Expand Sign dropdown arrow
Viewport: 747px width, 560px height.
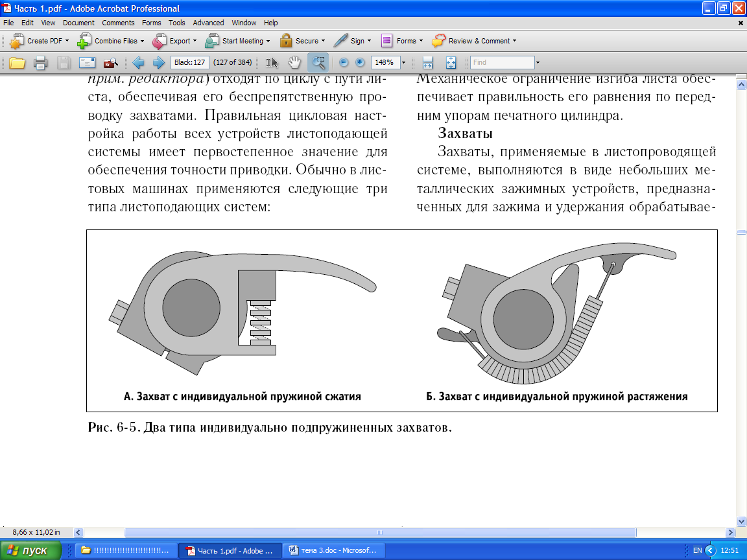[x=369, y=41]
